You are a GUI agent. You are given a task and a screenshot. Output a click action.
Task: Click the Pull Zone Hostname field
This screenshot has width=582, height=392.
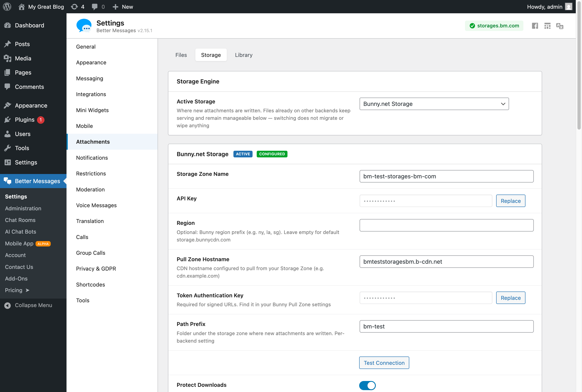tap(446, 261)
